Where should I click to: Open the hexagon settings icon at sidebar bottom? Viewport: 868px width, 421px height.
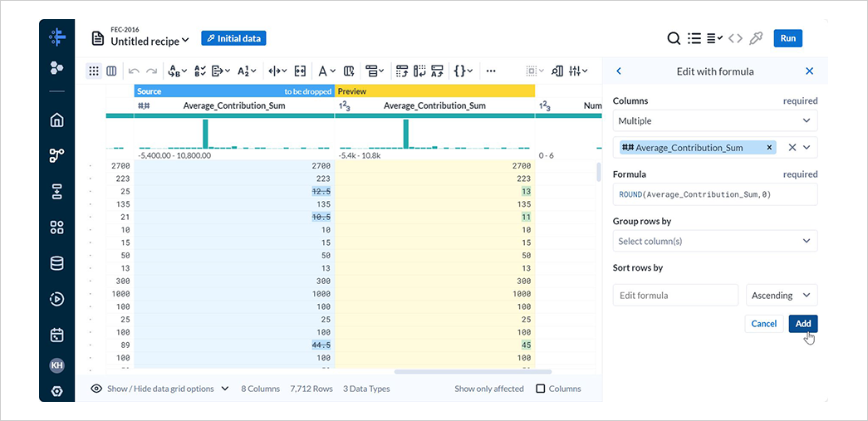click(x=56, y=391)
